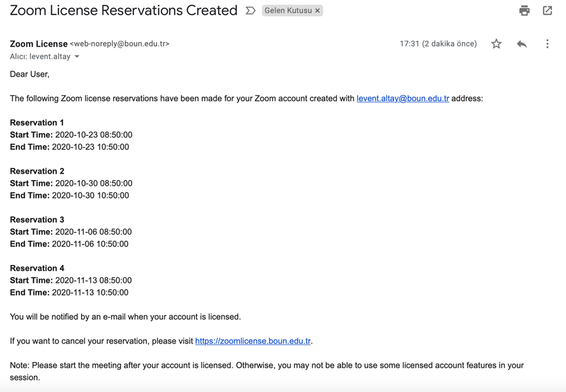Viewport: 566px width, 392px height.
Task: Open the email in a new window
Action: tap(547, 10)
